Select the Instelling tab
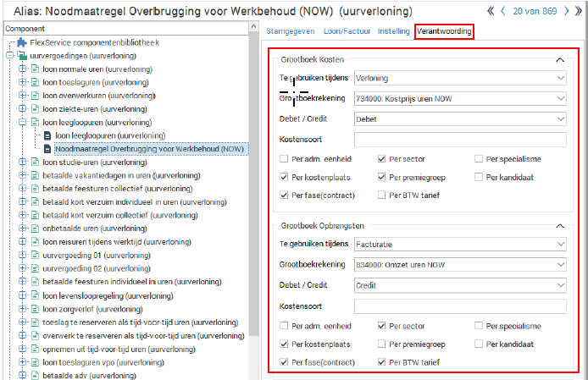The width and height of the screenshot is (588, 380). pyautogui.click(x=393, y=31)
